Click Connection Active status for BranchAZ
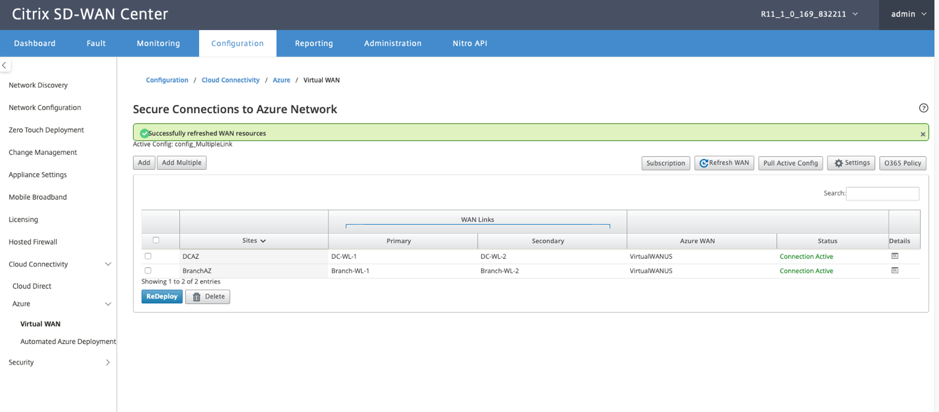The height and width of the screenshot is (412, 939). [806, 271]
